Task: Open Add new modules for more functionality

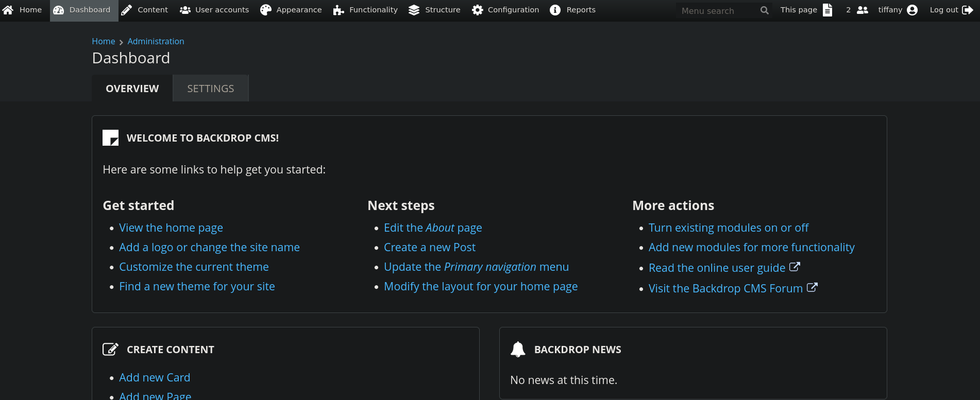Action: point(751,247)
